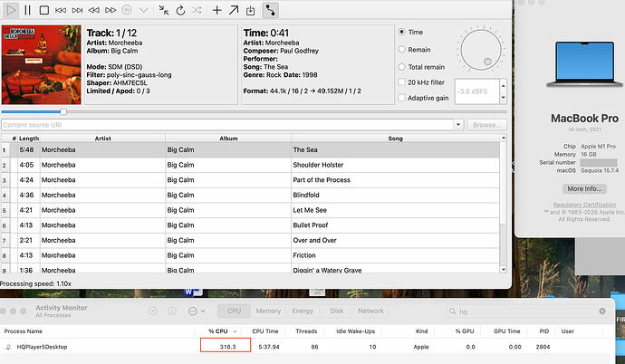Skip to previous track

[61, 10]
